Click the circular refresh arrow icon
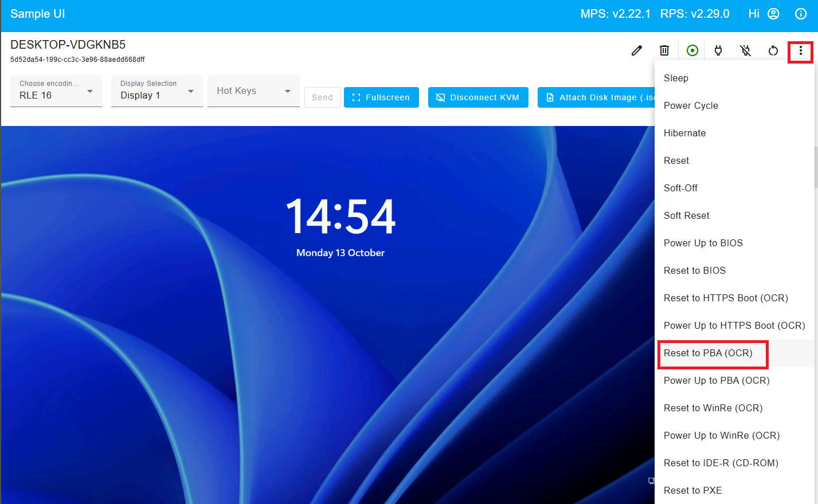Image resolution: width=818 pixels, height=504 pixels. pyautogui.click(x=773, y=50)
